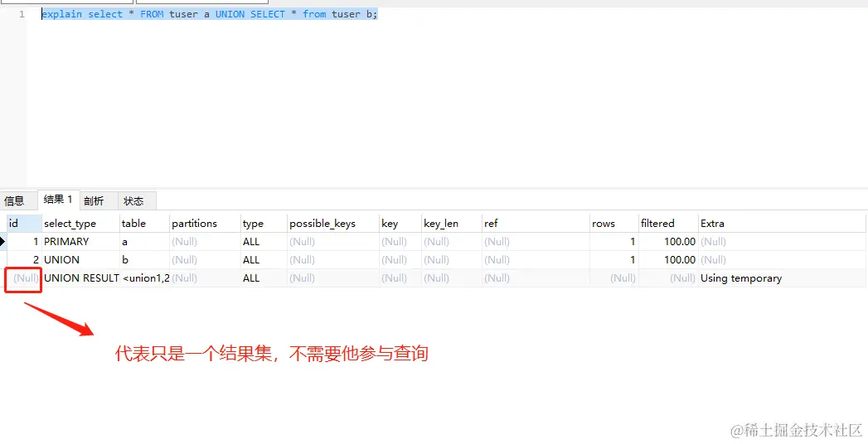This screenshot has height=444, width=868.
Task: Select id cell in UNION row
Action: 24,260
